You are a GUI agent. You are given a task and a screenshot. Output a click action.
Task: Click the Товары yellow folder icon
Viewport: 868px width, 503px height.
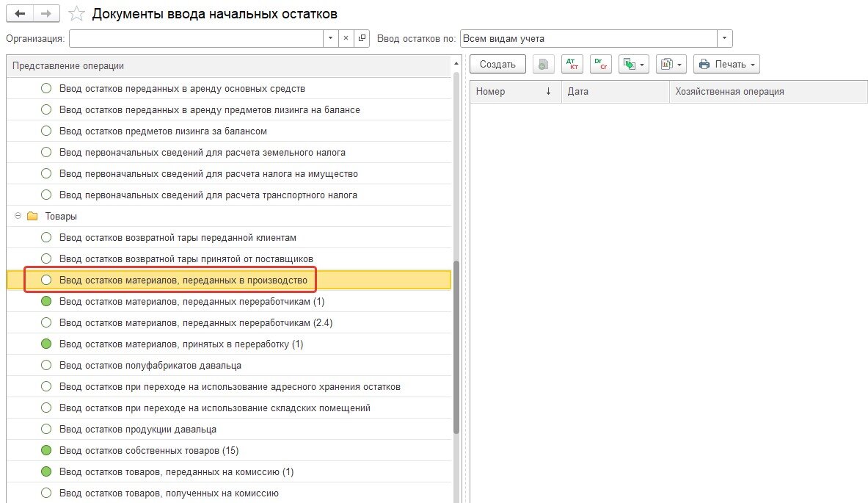click(x=32, y=216)
